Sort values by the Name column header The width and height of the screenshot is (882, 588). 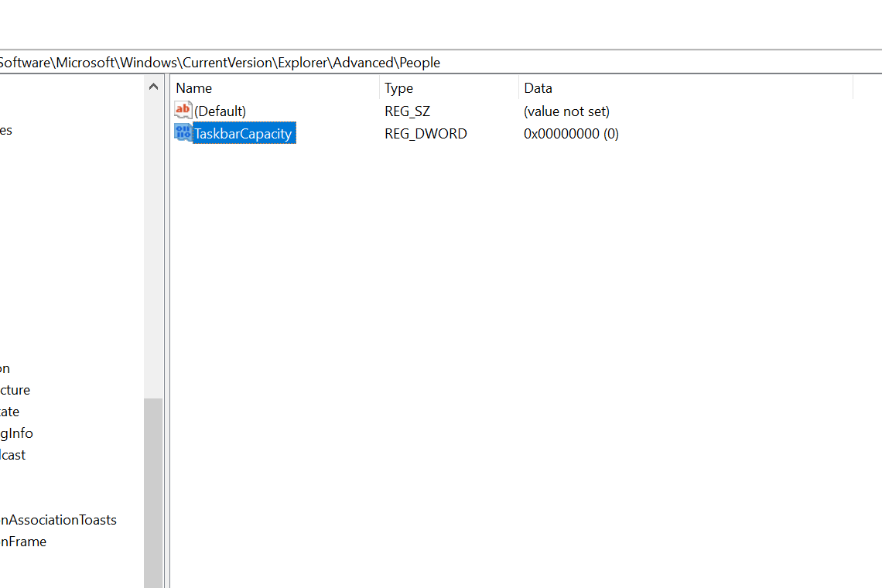(193, 87)
